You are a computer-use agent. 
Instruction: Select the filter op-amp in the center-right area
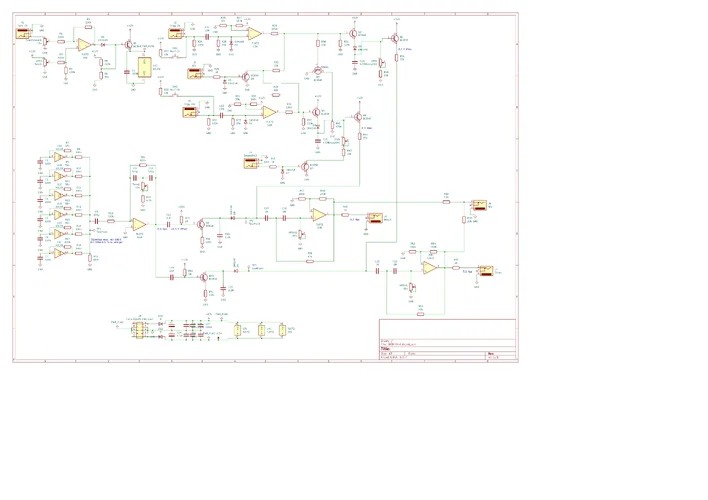(x=319, y=215)
